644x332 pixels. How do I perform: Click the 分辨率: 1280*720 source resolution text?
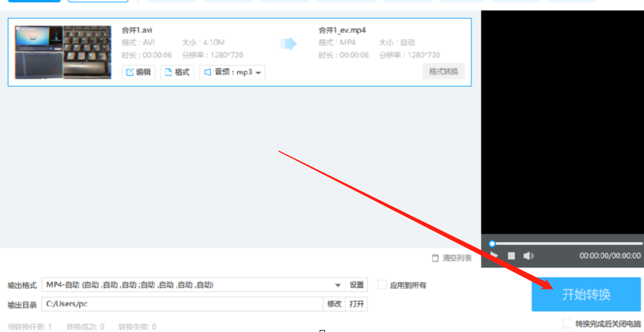pos(212,55)
